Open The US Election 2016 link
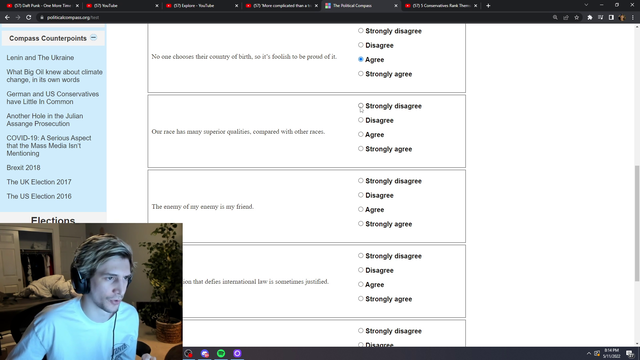 tap(39, 196)
